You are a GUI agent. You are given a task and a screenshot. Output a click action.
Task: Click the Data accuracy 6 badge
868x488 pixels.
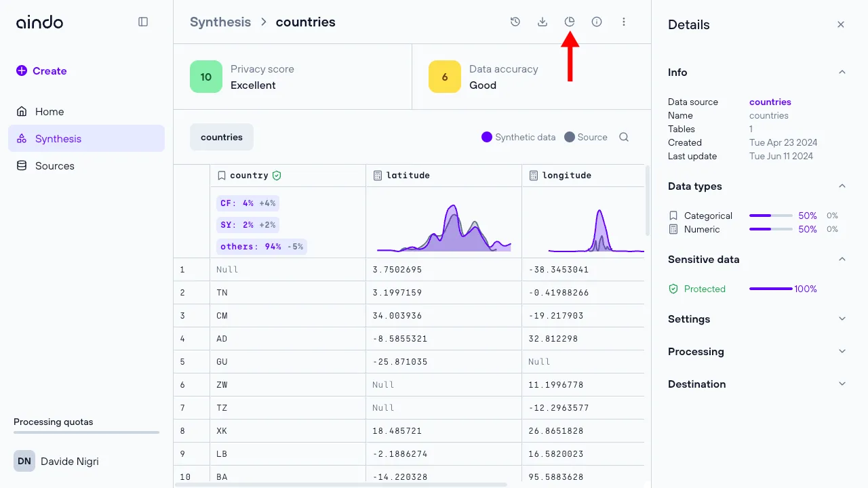(x=445, y=77)
